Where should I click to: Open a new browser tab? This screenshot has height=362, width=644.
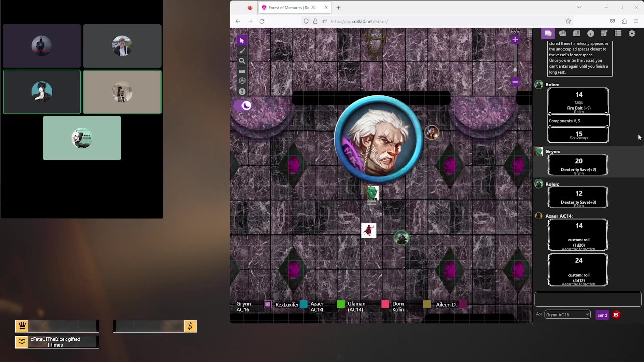(x=338, y=8)
